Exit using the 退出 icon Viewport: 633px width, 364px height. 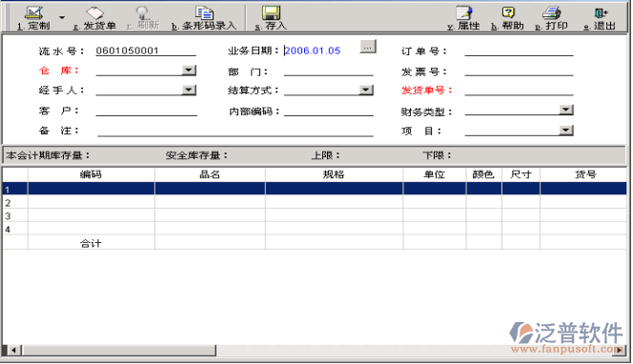(601, 13)
